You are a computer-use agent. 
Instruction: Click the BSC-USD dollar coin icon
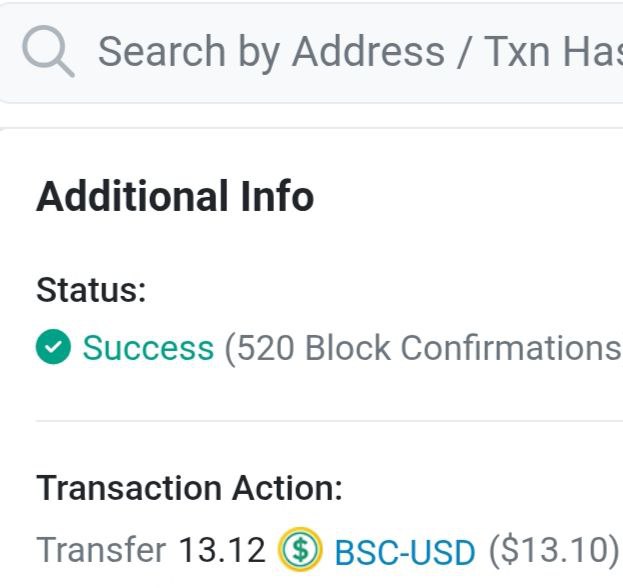[x=300, y=549]
